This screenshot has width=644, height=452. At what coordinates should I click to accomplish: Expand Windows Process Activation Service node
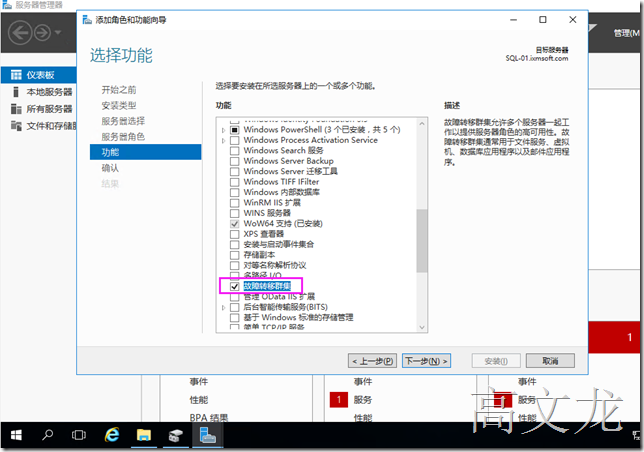click(x=223, y=140)
